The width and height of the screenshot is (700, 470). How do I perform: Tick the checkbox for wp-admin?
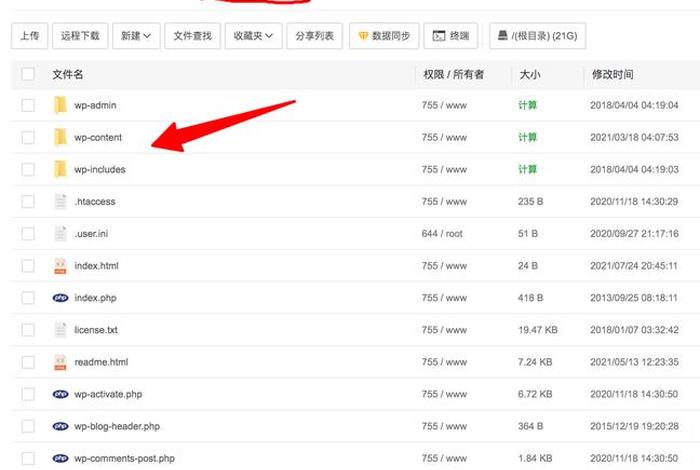click(x=28, y=105)
